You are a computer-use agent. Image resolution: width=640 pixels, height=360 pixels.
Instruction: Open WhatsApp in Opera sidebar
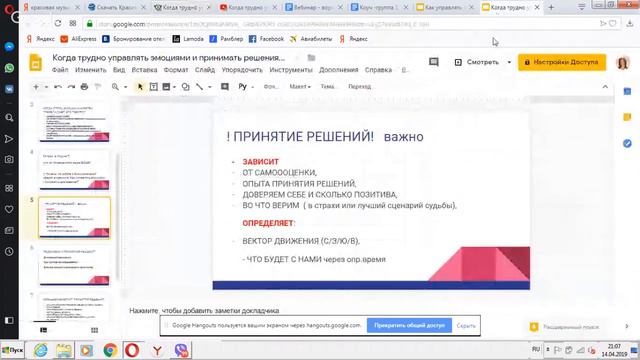(x=9, y=68)
